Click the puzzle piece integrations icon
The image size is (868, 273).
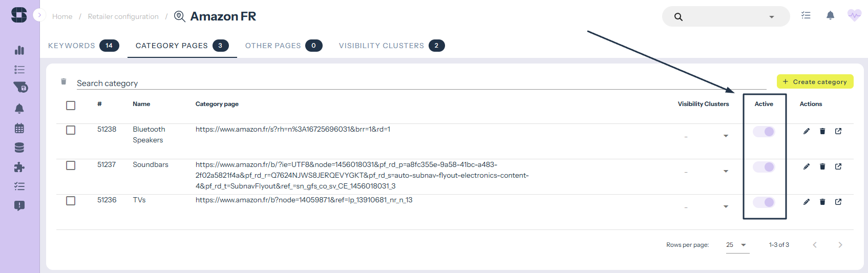click(19, 167)
